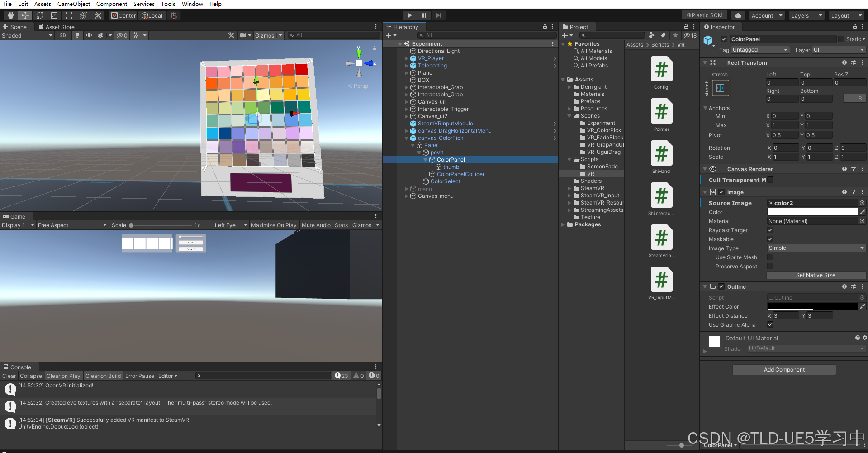
Task: Open Config script asset
Action: [661, 73]
